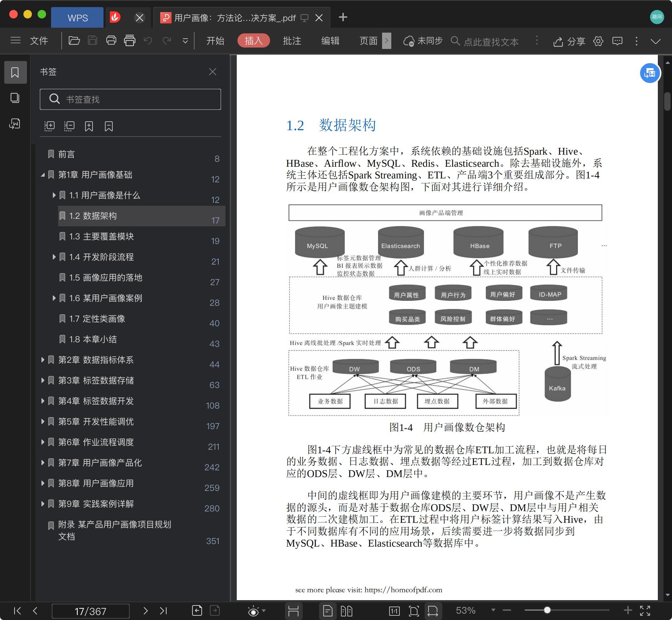Click the 分享 share button
Image resolution: width=672 pixels, height=620 pixels.
pos(569,41)
